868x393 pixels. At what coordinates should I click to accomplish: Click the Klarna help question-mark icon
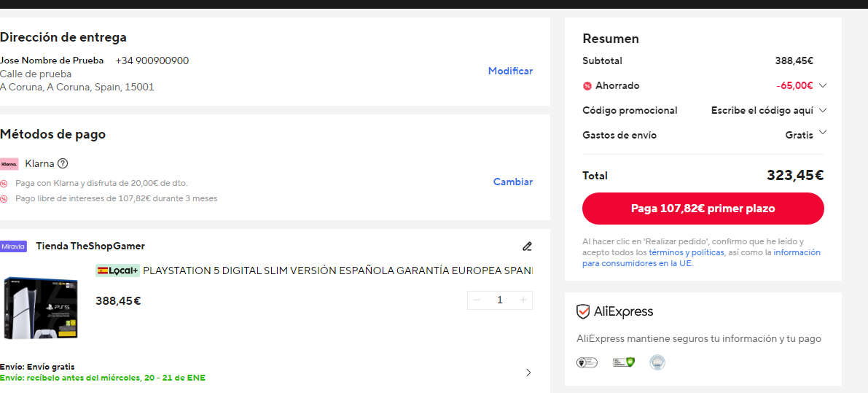coord(63,163)
